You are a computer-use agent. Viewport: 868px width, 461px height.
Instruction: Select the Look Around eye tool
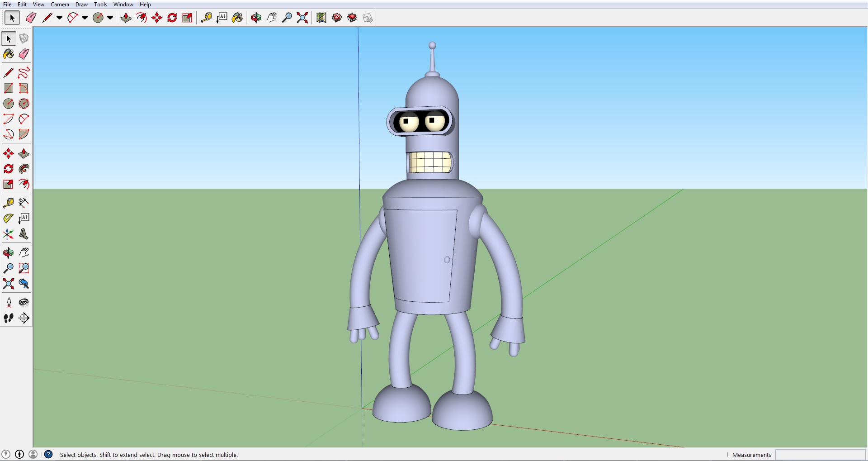tap(24, 302)
